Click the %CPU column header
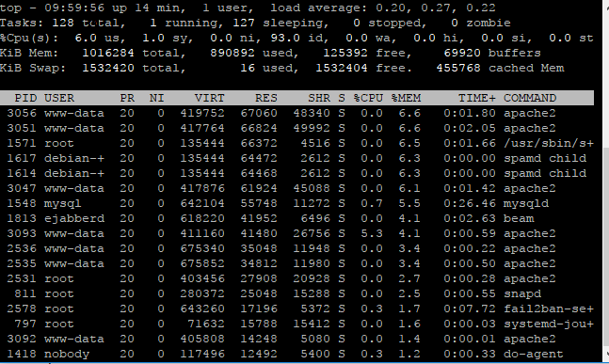The height and width of the screenshot is (364, 609). 368,98
